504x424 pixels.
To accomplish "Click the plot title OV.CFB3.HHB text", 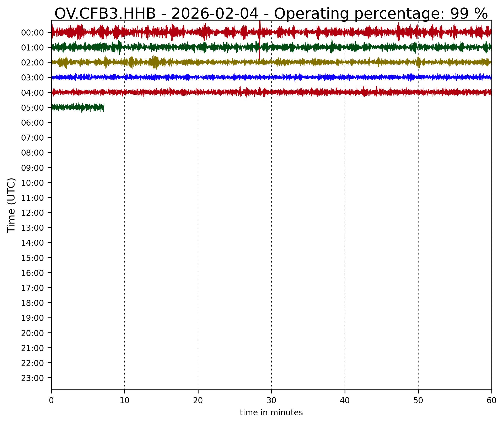I will [x=105, y=14].
